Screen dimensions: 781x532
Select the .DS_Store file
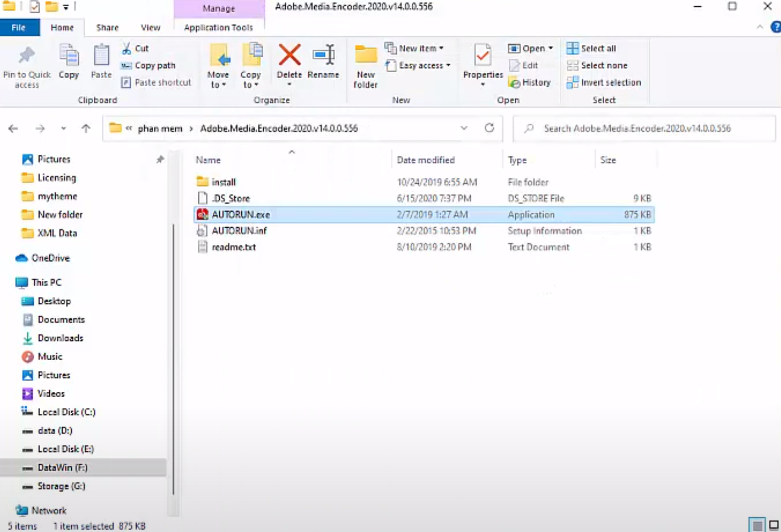pyautogui.click(x=423, y=198)
